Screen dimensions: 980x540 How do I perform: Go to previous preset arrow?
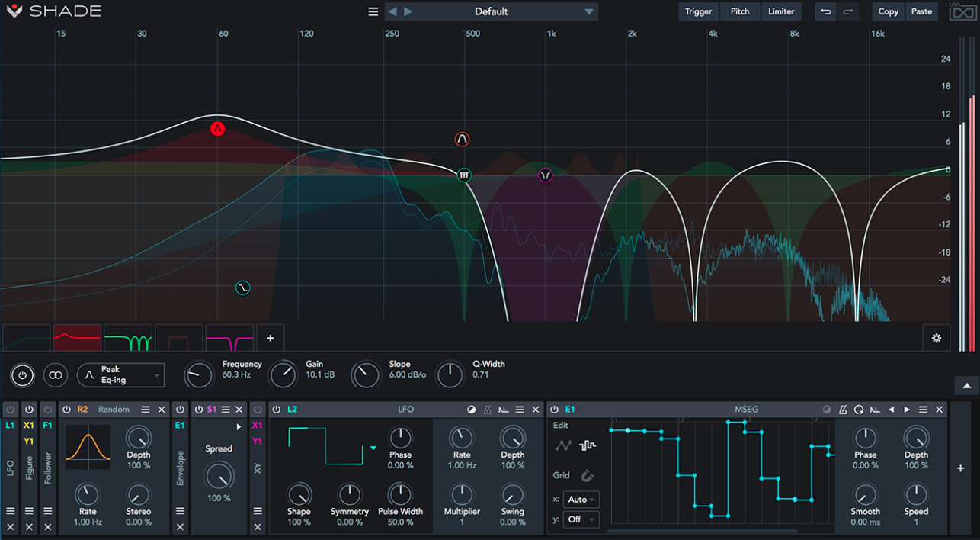pos(392,11)
